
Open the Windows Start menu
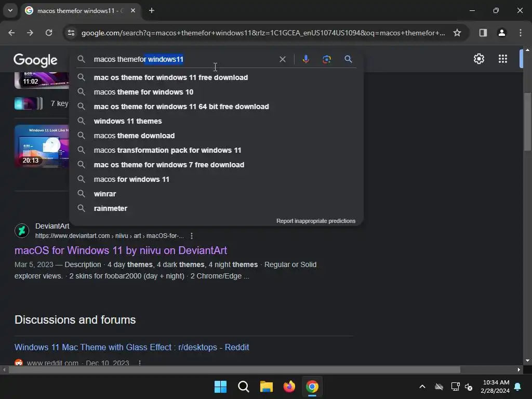220,387
